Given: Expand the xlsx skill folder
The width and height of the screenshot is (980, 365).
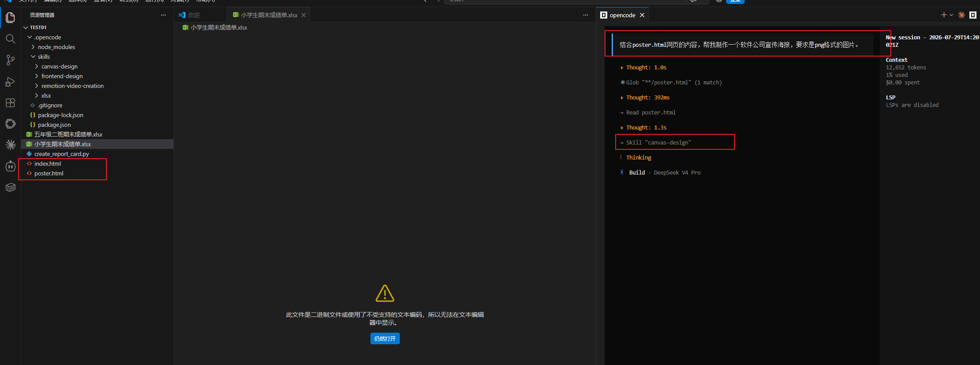Looking at the screenshot, I should (37, 95).
